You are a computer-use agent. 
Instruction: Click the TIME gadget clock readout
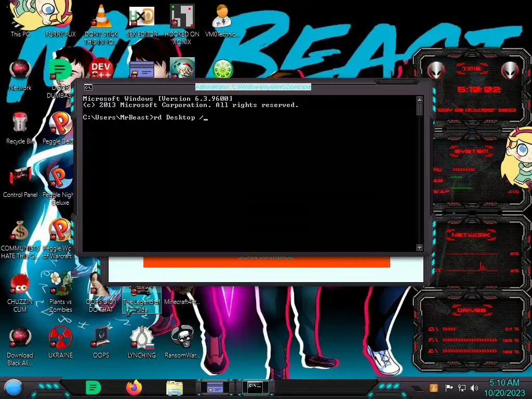[478, 89]
